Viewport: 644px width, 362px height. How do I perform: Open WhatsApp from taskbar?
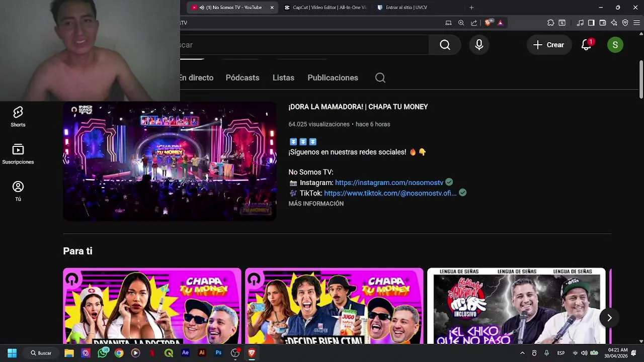(x=103, y=353)
